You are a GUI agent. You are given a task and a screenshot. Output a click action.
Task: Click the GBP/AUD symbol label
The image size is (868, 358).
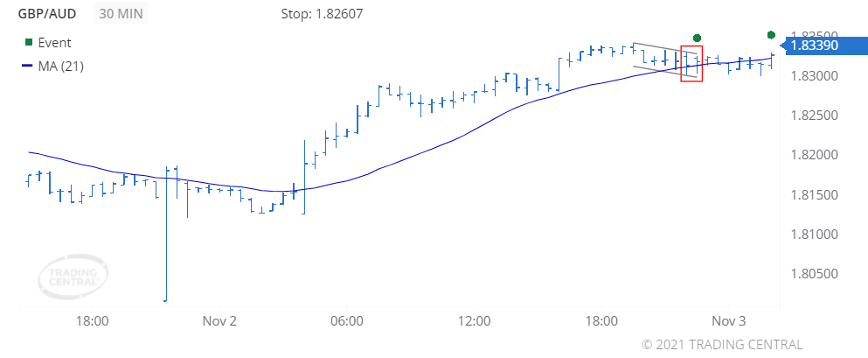click(47, 13)
